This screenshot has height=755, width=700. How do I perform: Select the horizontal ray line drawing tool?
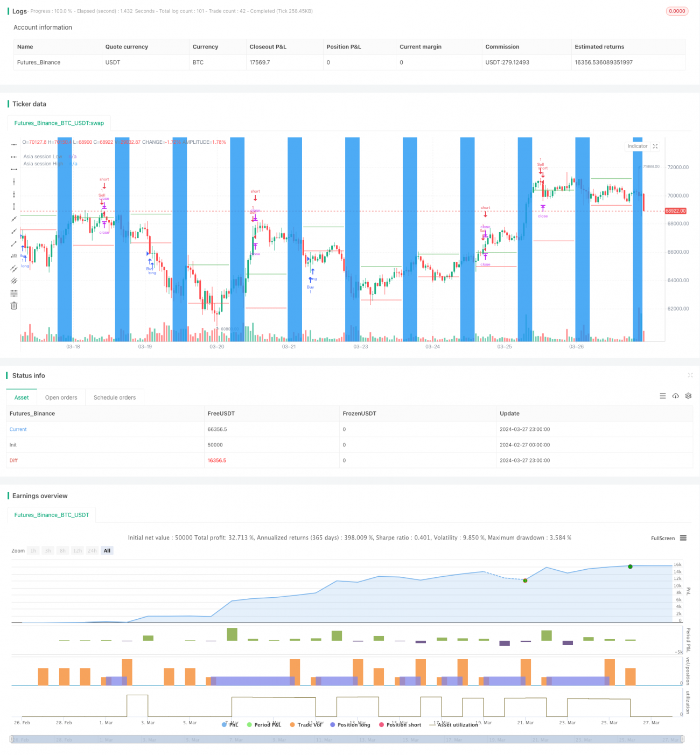(x=14, y=157)
